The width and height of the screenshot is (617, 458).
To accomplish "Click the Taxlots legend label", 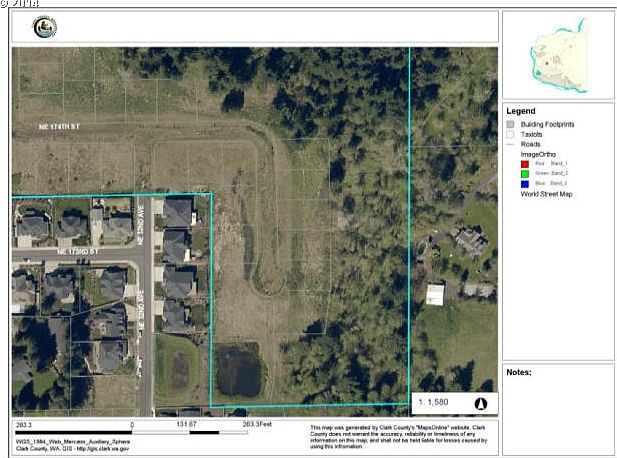I will (x=531, y=134).
